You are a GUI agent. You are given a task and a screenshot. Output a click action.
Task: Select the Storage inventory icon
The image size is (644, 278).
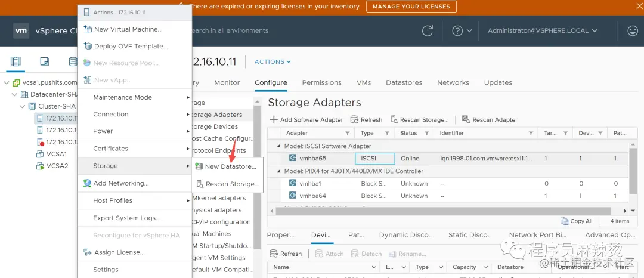(x=73, y=61)
